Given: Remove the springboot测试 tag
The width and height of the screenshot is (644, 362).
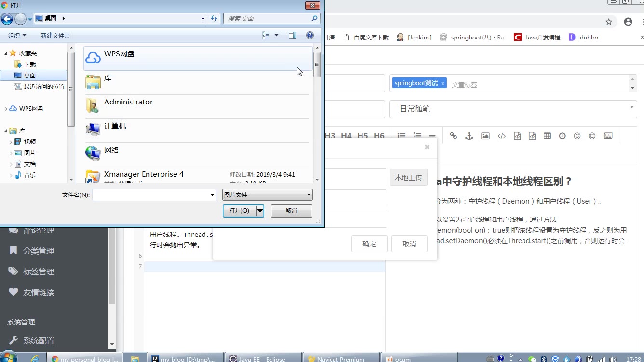Looking at the screenshot, I should coord(443,84).
